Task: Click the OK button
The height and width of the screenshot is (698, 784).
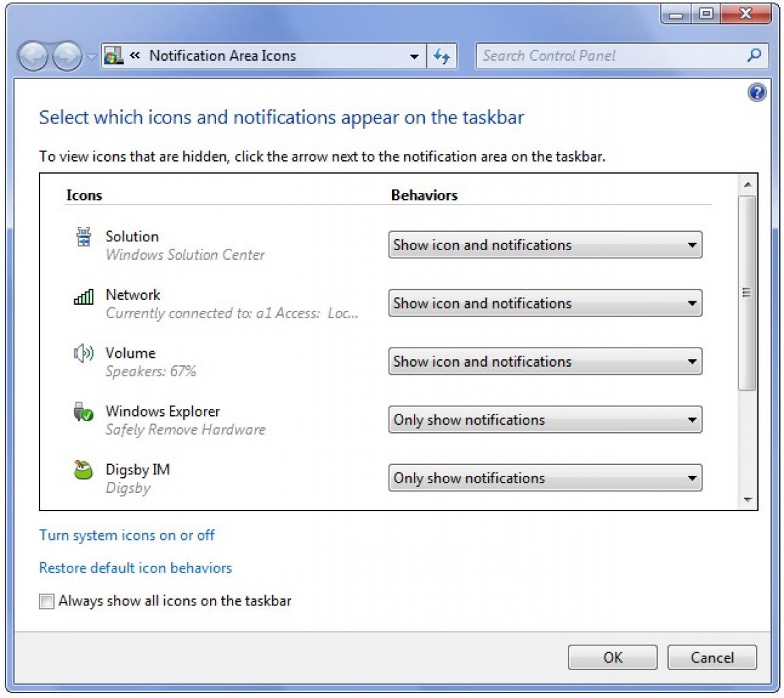Action: [612, 657]
